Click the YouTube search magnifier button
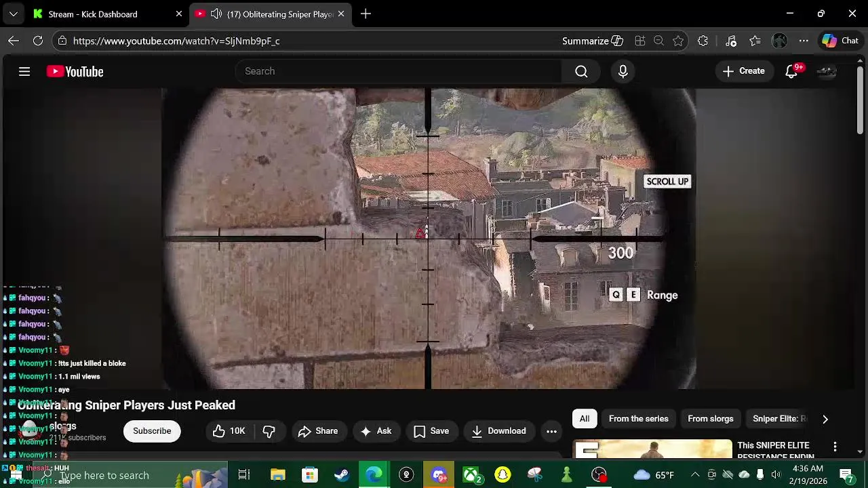Screen dimensions: 868x488 (581, 71)
